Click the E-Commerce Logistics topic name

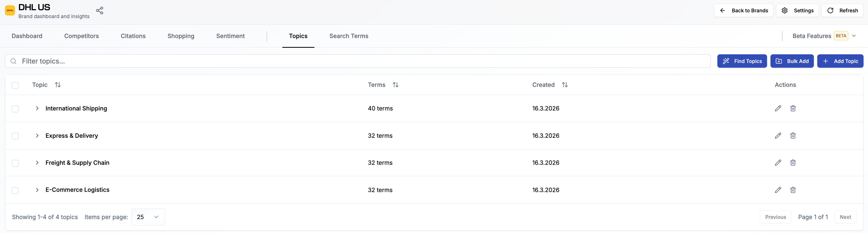point(78,190)
